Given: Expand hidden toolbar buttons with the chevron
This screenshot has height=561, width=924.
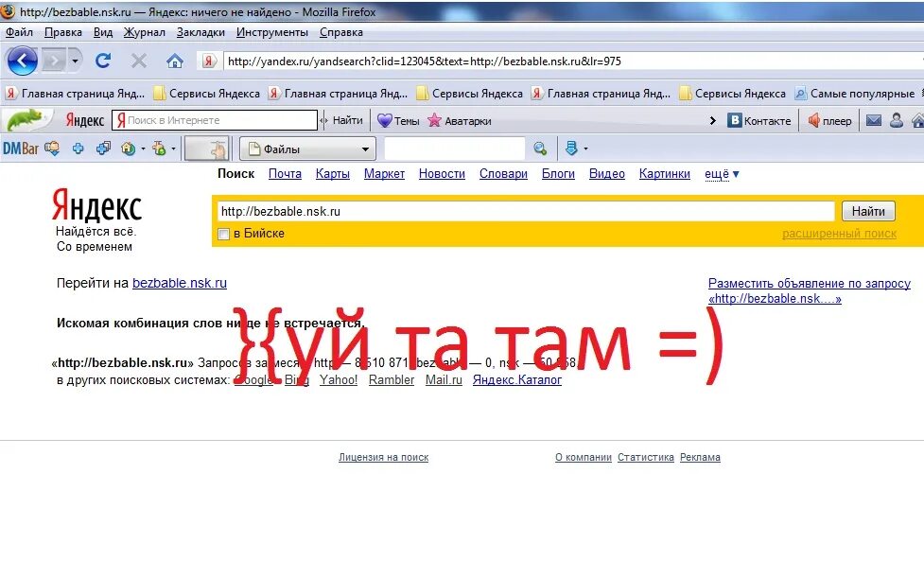Looking at the screenshot, I should tap(712, 121).
